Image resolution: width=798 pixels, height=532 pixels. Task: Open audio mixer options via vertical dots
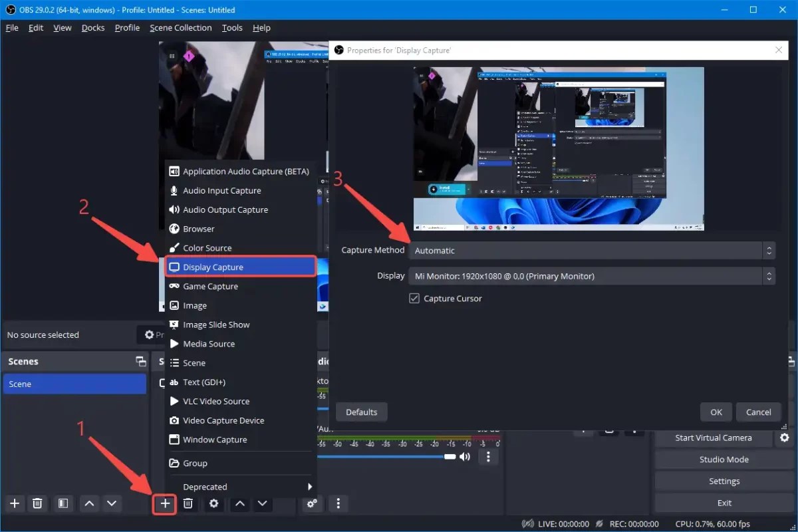pos(489,457)
